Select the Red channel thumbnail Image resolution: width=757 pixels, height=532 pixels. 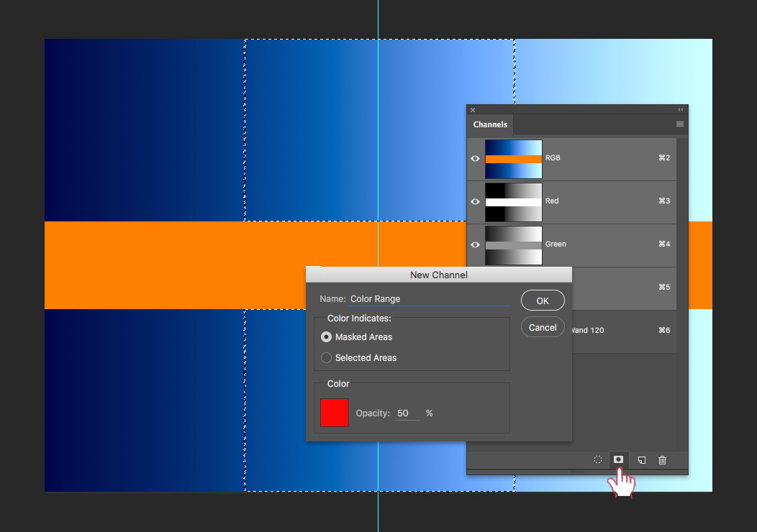click(514, 202)
